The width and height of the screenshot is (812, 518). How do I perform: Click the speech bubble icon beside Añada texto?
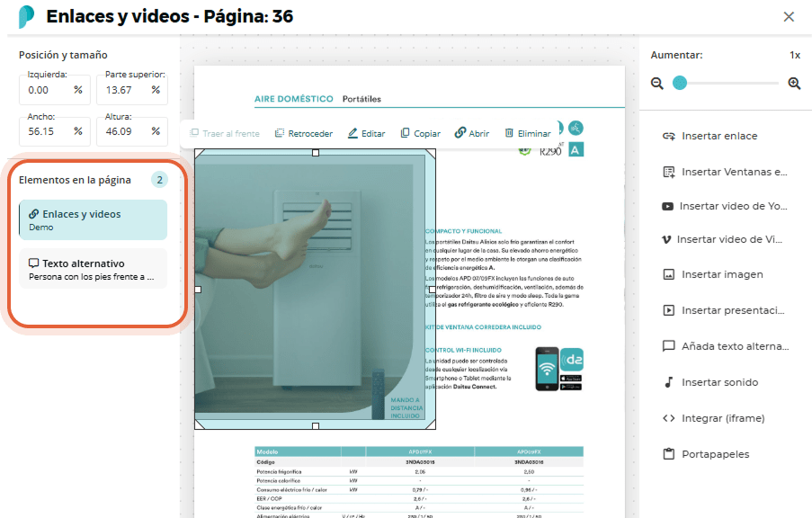669,346
